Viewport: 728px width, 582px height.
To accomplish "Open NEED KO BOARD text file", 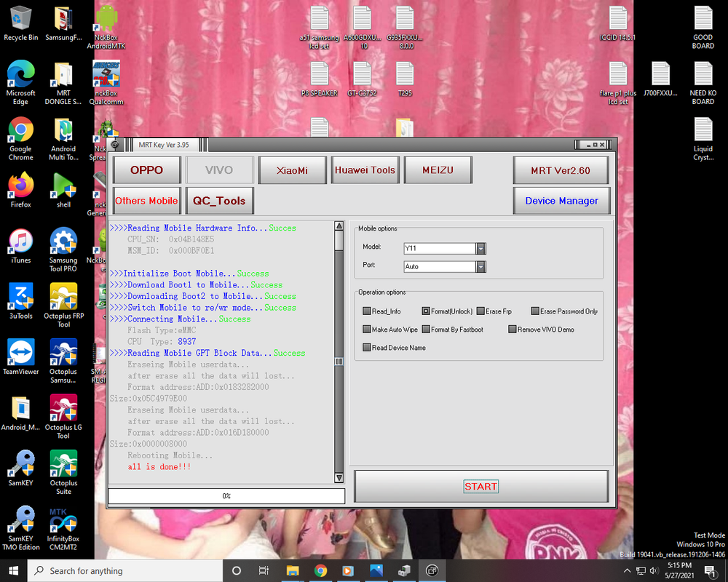I will point(703,83).
